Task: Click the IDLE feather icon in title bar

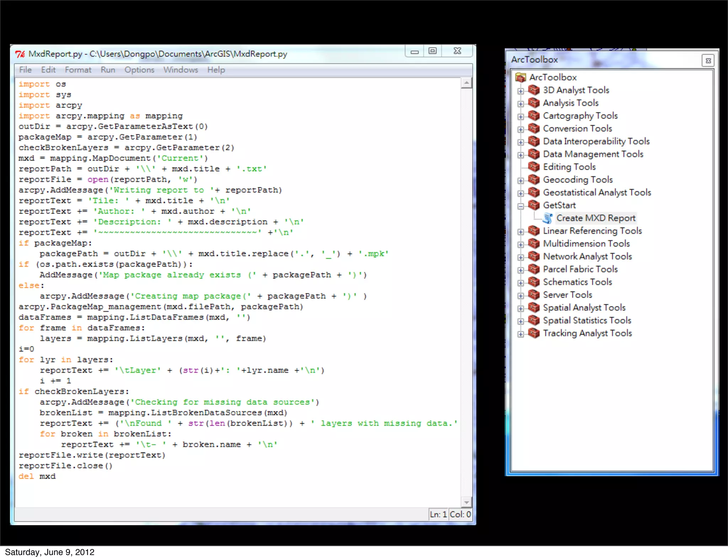Action: click(x=20, y=54)
